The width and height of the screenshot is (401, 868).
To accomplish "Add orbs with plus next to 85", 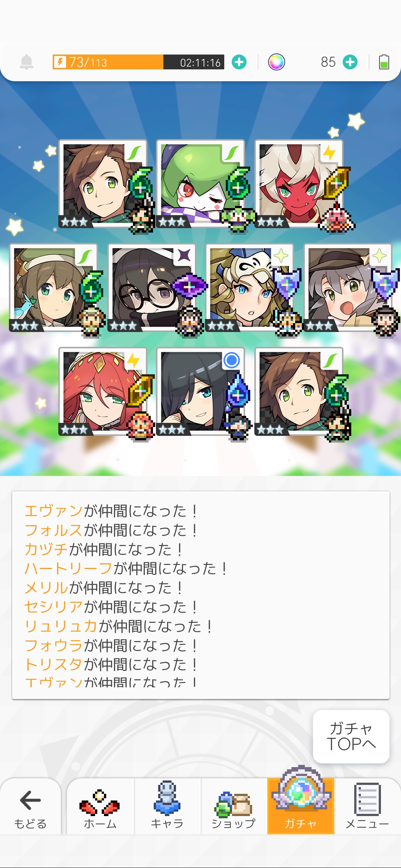I will click(350, 62).
